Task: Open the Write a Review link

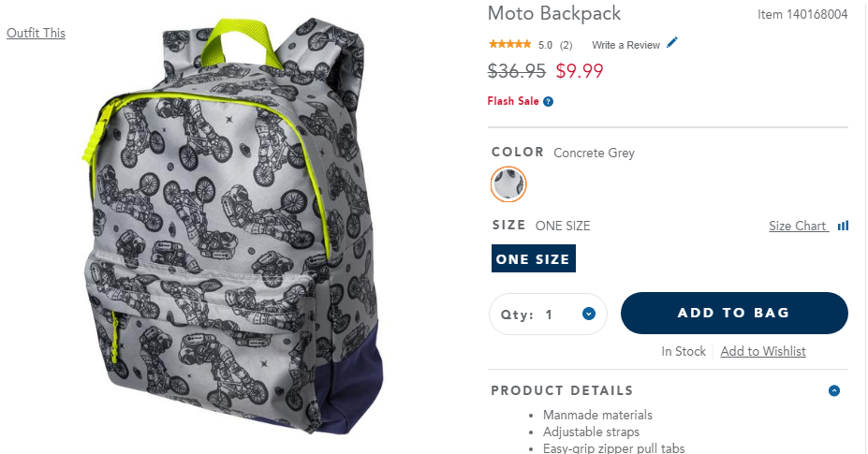Action: [x=625, y=45]
